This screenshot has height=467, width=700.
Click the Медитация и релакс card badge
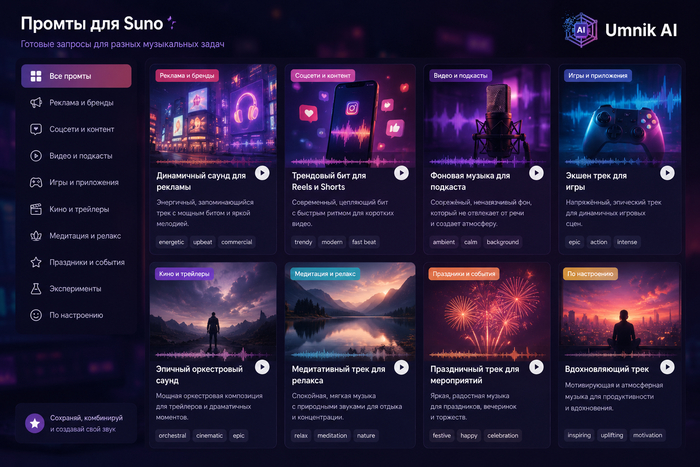[325, 274]
